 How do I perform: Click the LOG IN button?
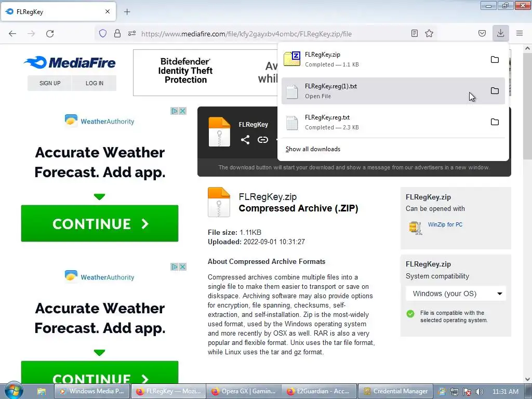(x=95, y=83)
